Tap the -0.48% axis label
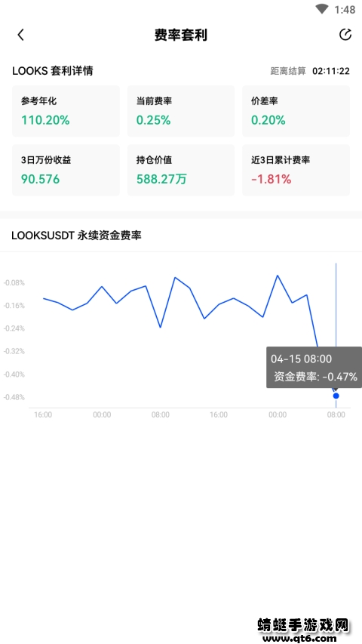 pos(14,398)
